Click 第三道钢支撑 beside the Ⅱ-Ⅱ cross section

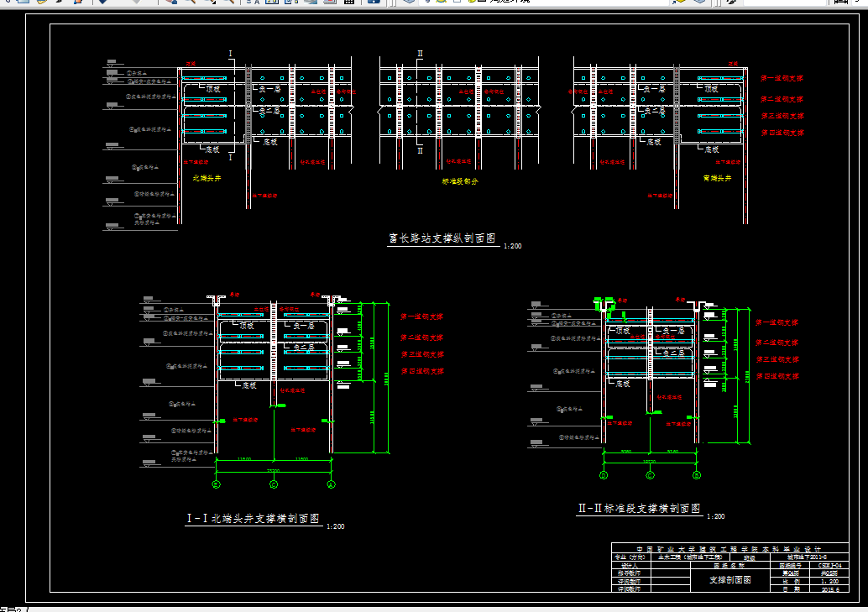coord(778,359)
